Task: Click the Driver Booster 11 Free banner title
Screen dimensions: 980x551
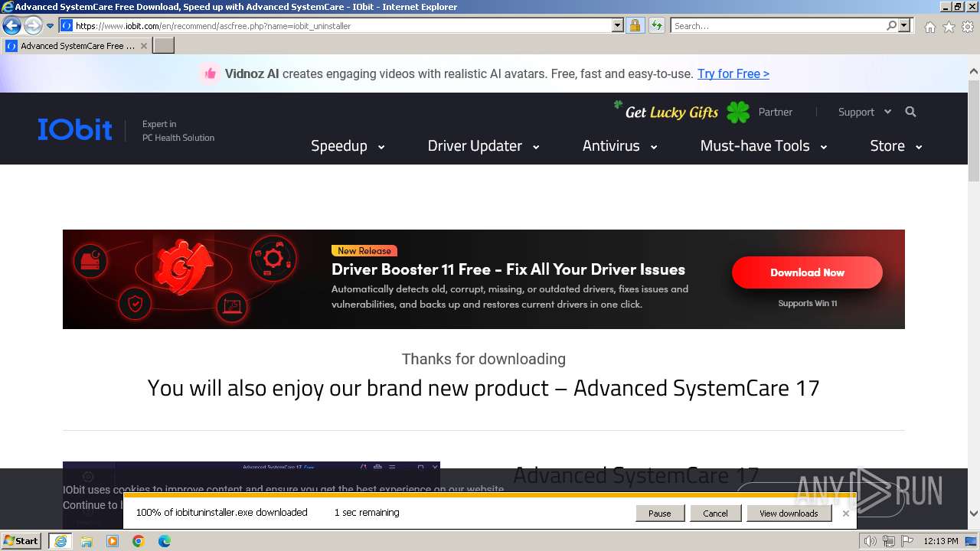Action: [508, 269]
